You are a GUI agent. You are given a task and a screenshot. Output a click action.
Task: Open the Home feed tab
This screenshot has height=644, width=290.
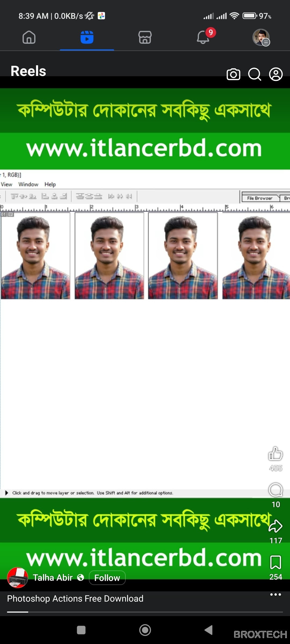click(x=29, y=37)
